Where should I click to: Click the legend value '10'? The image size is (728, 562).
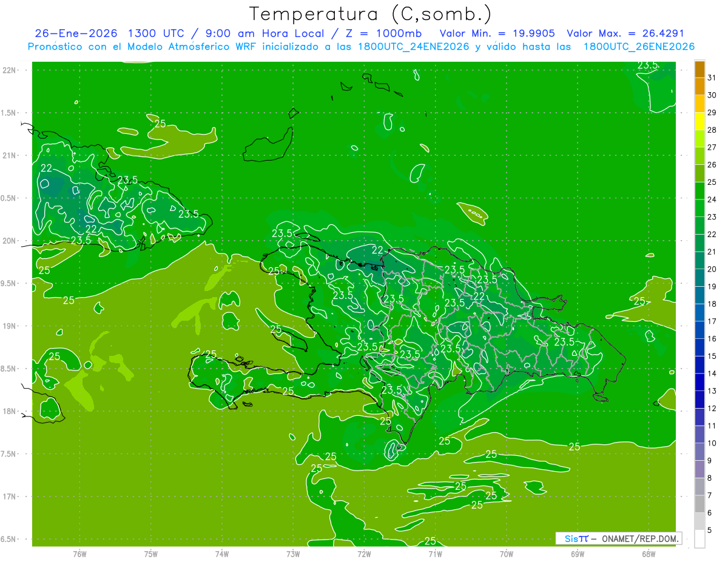pyautogui.click(x=712, y=443)
